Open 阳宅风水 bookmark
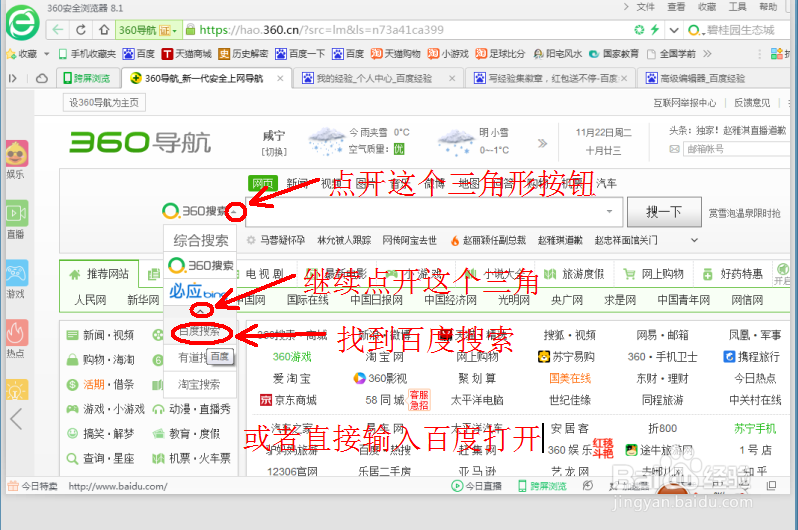The width and height of the screenshot is (798, 530). (557, 53)
